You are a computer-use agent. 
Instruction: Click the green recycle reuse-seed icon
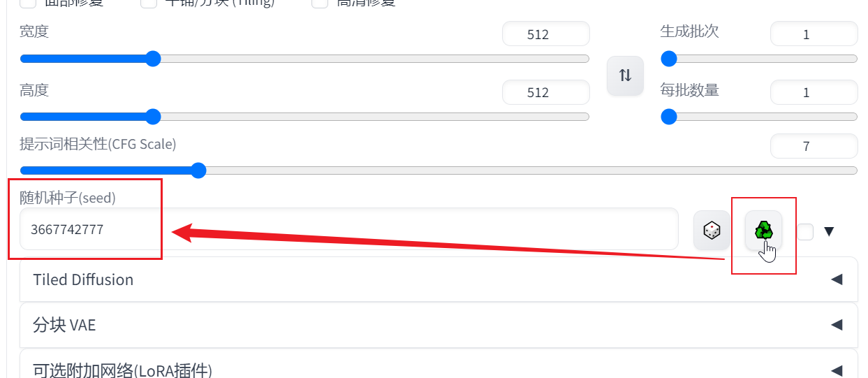[763, 230]
